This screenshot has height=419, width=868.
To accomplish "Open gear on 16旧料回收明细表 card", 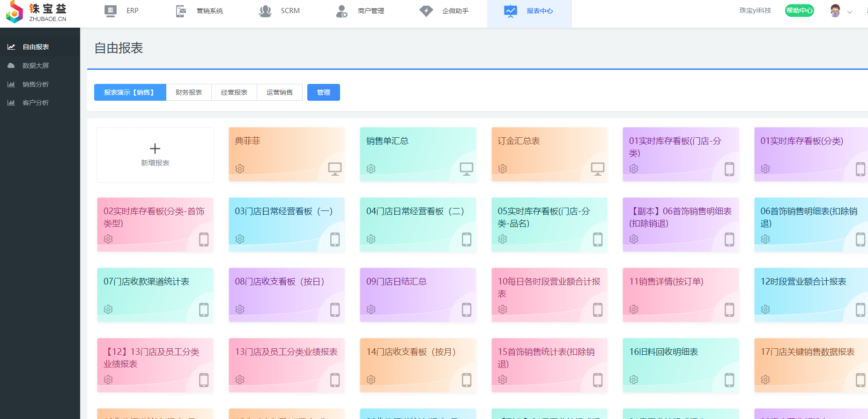I will (x=634, y=380).
